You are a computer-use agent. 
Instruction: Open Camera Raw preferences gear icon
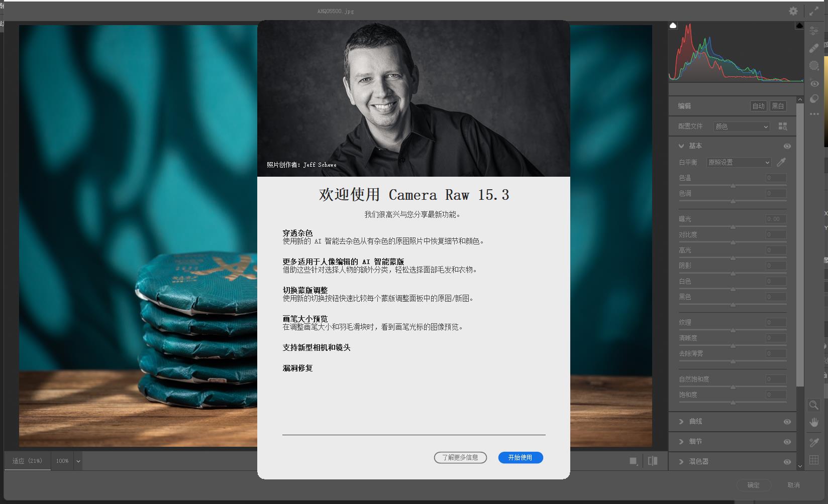[793, 11]
